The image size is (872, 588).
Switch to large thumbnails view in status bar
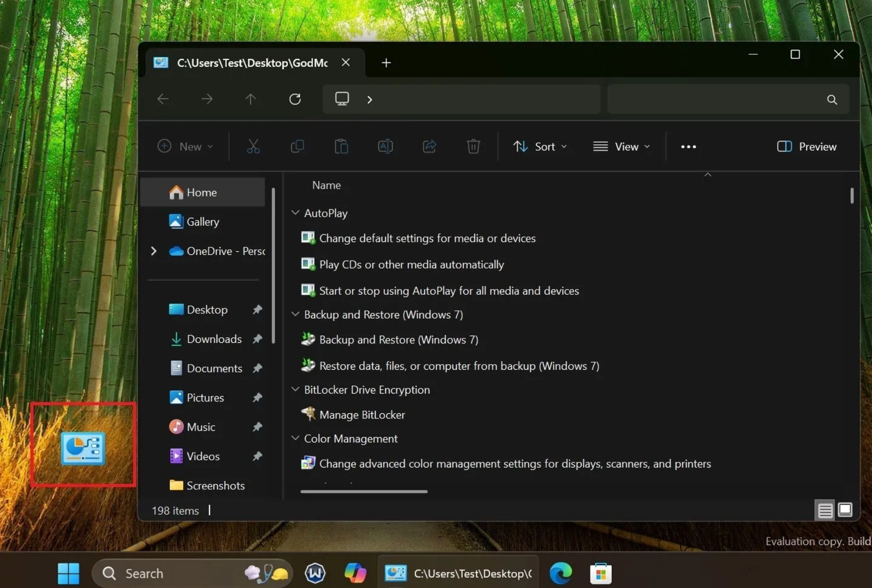(845, 510)
